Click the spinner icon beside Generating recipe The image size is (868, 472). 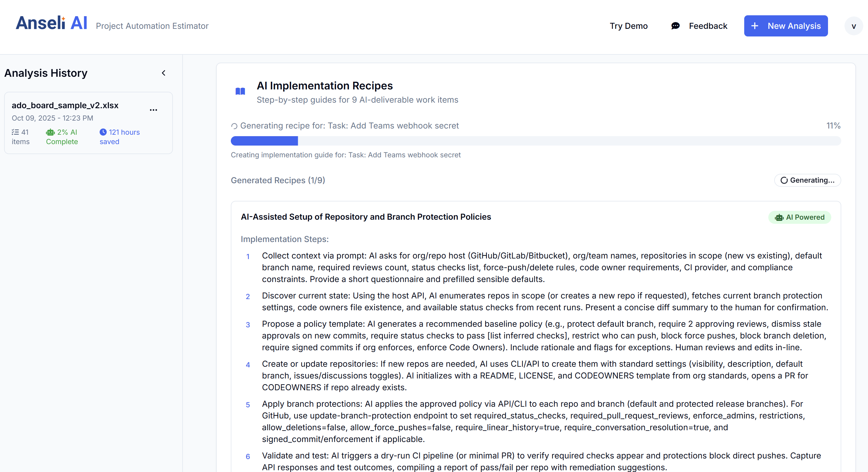tap(234, 126)
